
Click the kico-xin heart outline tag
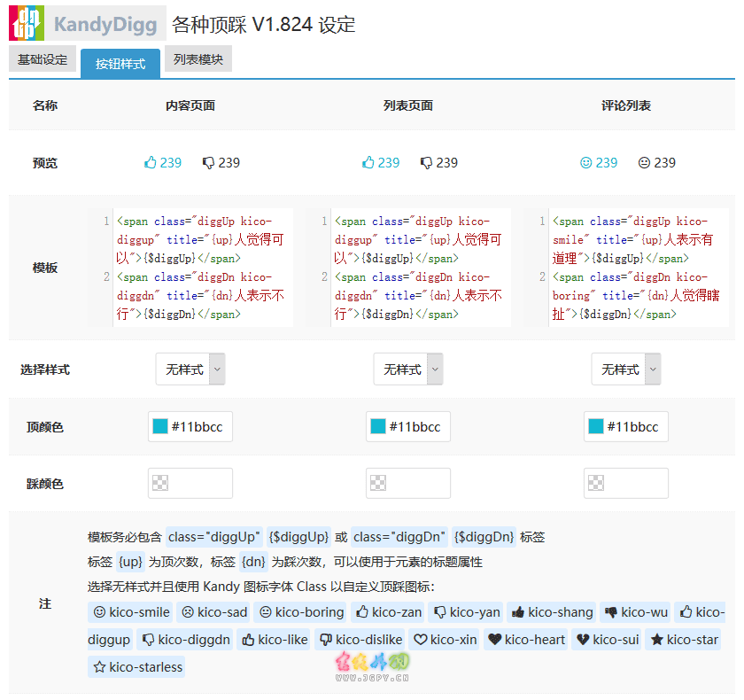(x=444, y=640)
